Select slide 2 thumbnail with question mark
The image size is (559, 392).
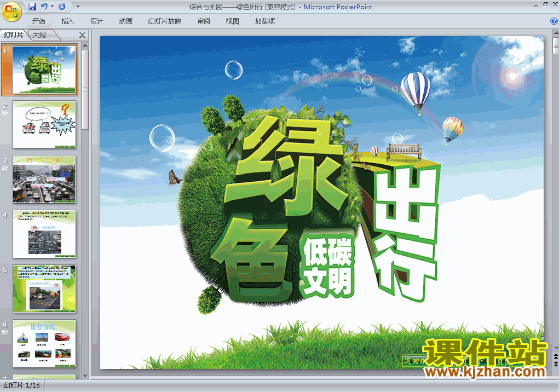[44, 125]
